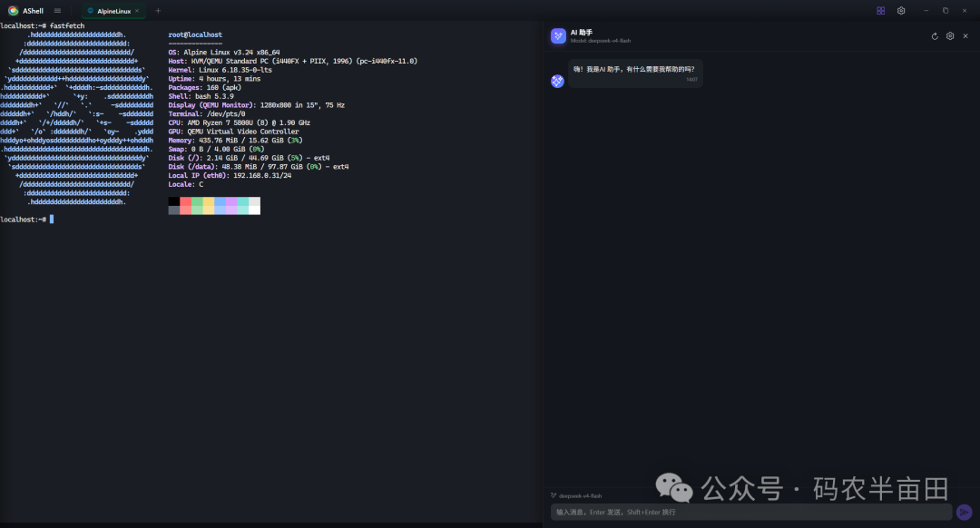980x528 pixels.
Task: Click the Terminal: /dev/pts/0 line
Action: point(207,113)
